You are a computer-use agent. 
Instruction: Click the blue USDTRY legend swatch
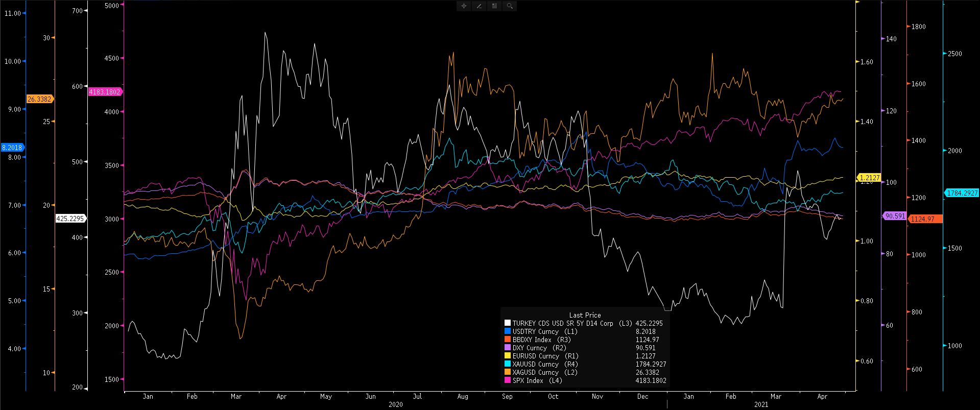coord(507,331)
